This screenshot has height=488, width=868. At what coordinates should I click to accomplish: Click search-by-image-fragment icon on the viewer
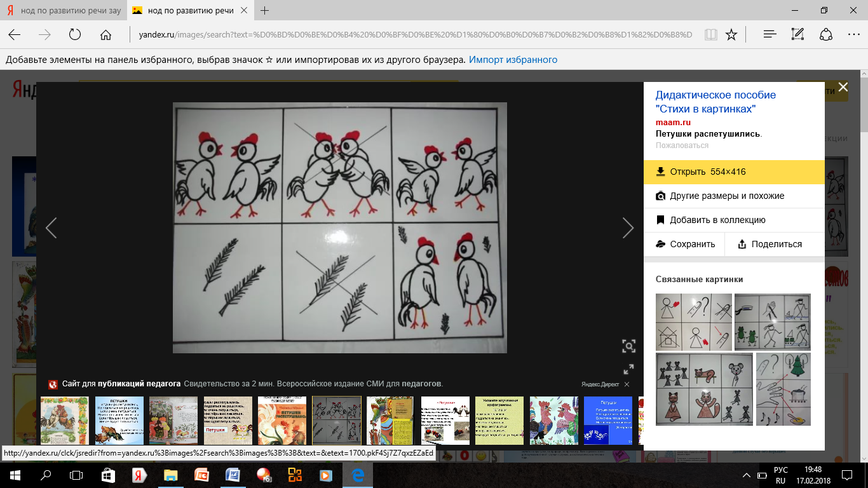pyautogui.click(x=628, y=346)
